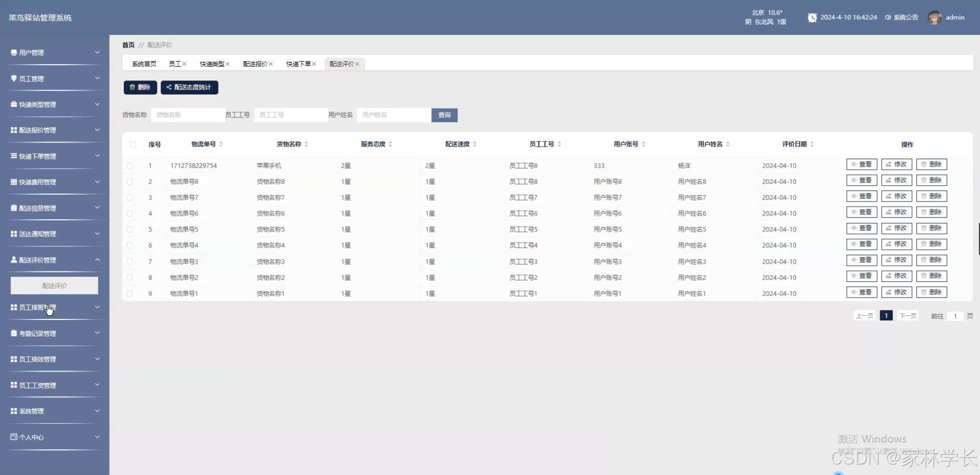Click the 用户姓名 search input
Image resolution: width=980 pixels, height=475 pixels.
click(x=394, y=115)
